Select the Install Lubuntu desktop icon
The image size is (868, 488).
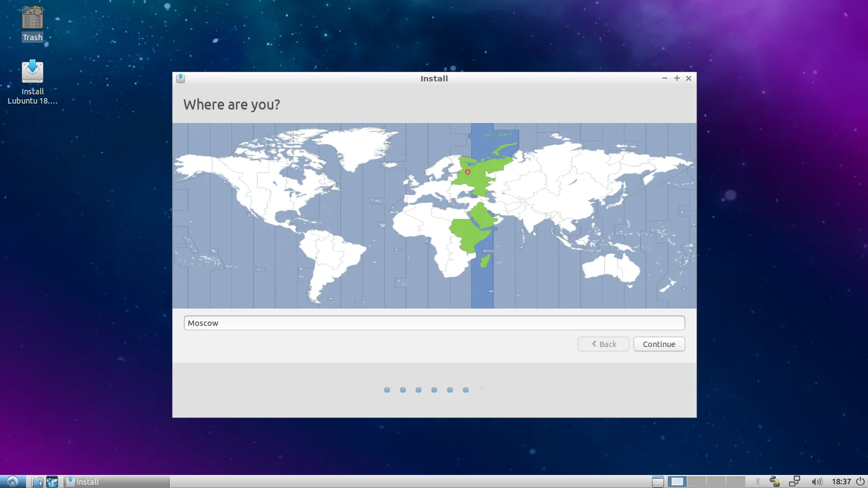33,82
